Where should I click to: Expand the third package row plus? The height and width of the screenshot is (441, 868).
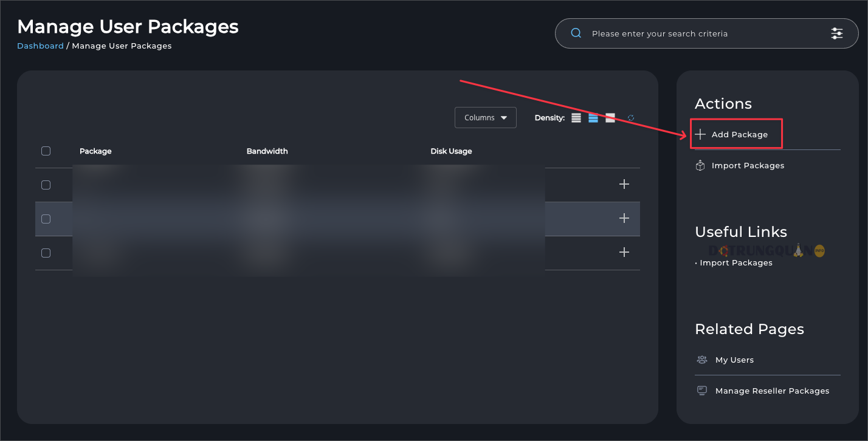pyautogui.click(x=624, y=252)
